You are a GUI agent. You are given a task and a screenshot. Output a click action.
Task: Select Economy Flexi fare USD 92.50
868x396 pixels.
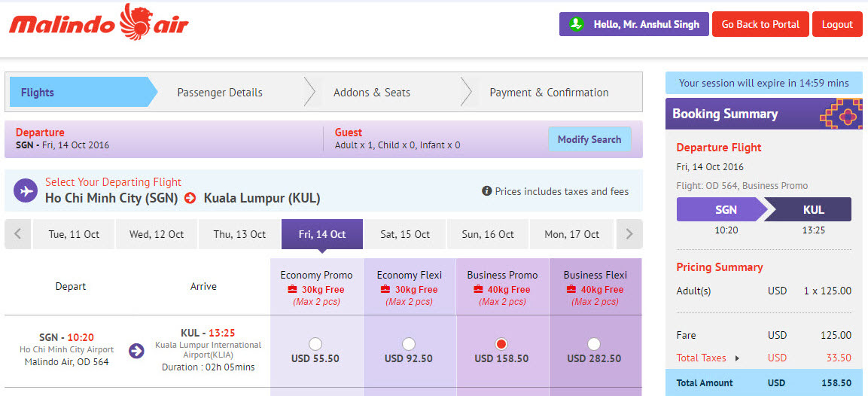[409, 344]
